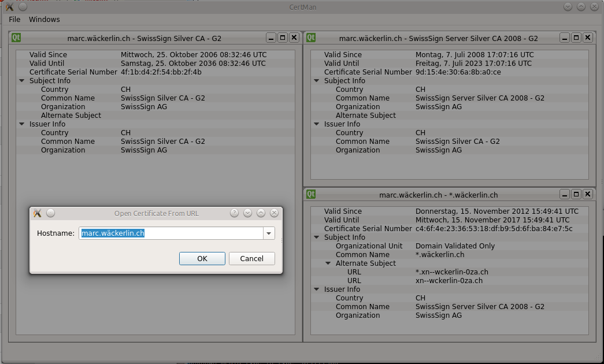Collapse Issuer Info in *.wäckerlin.ch window
Viewport: 604px width, 364px height.
click(317, 289)
